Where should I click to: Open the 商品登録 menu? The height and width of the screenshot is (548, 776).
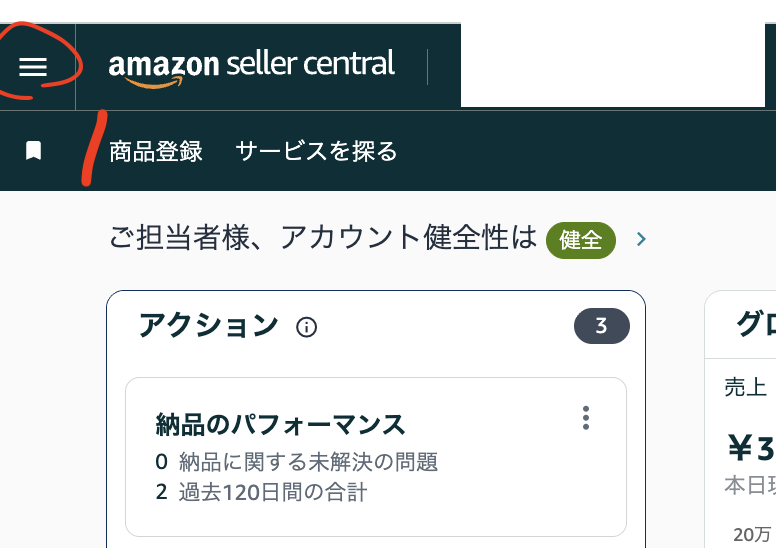(x=156, y=151)
